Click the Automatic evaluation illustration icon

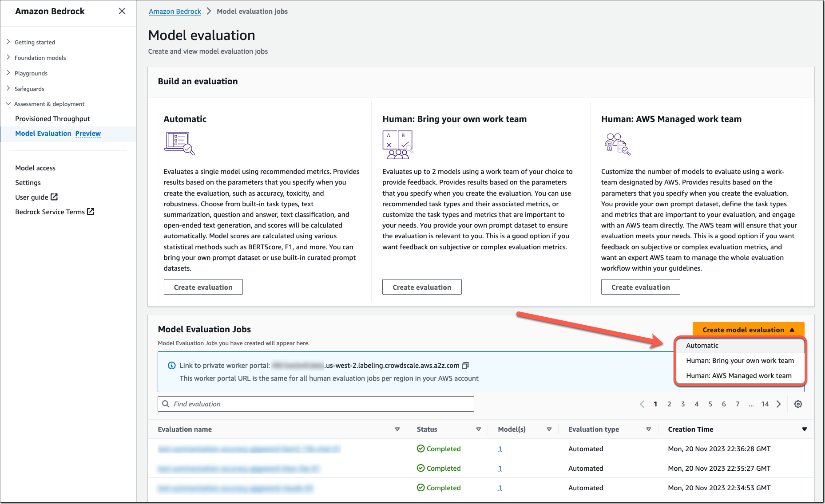179,143
